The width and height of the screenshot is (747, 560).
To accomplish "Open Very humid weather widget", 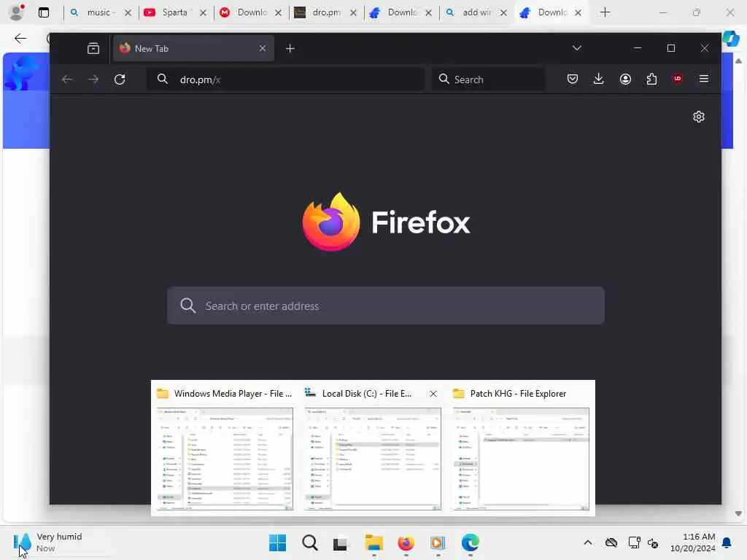I will pyautogui.click(x=47, y=542).
